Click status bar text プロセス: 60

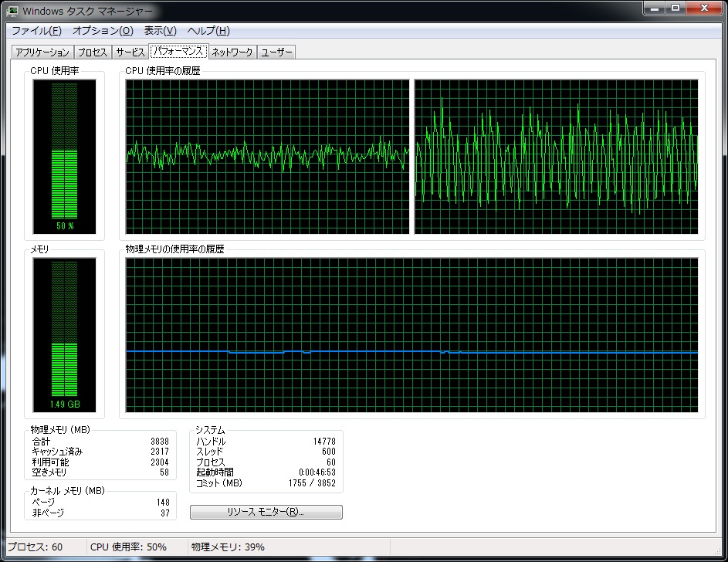tap(36, 547)
